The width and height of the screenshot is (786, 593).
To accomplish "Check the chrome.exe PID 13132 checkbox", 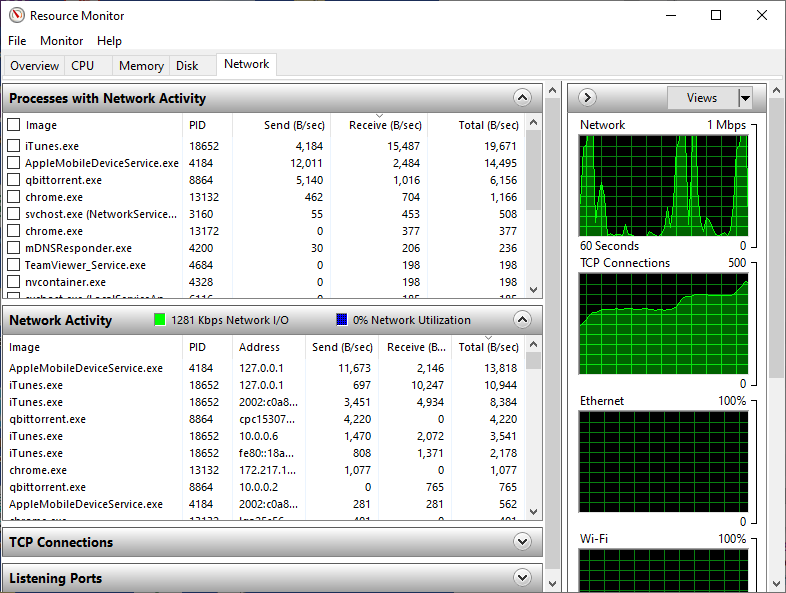I will click(14, 197).
